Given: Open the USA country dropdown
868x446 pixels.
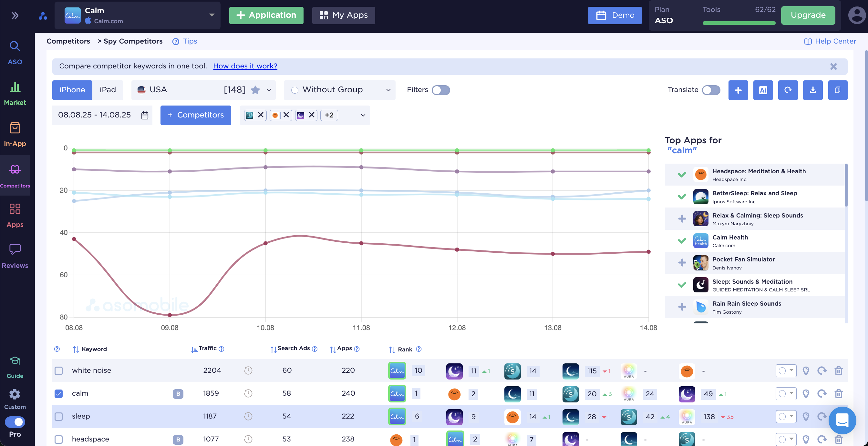Looking at the screenshot, I should (x=203, y=90).
